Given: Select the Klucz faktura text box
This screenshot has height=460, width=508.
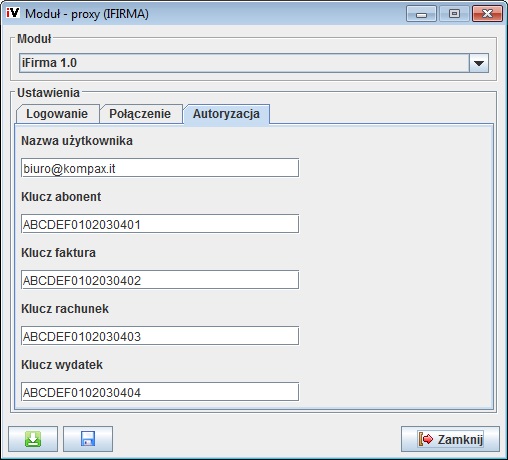Looking at the screenshot, I should (160, 280).
